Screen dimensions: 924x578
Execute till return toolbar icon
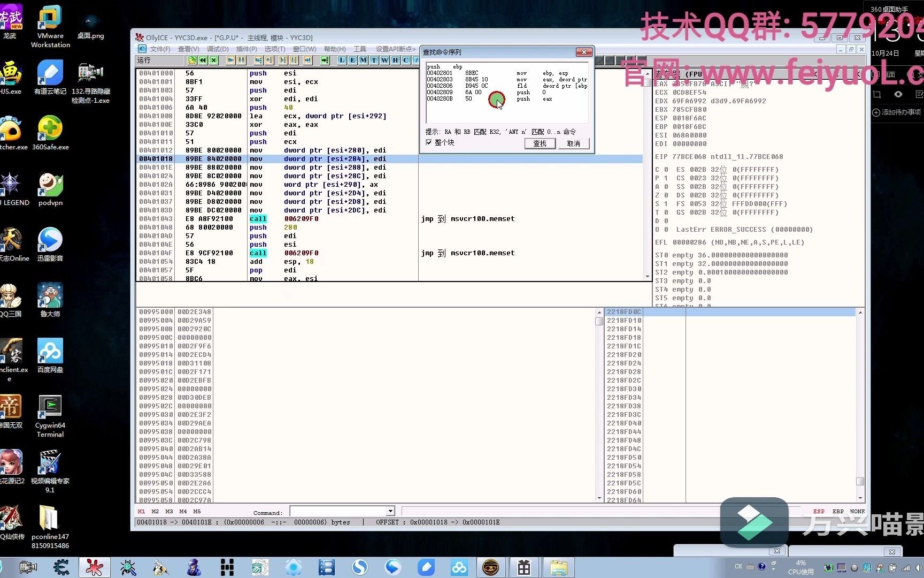pyautogui.click(x=307, y=60)
